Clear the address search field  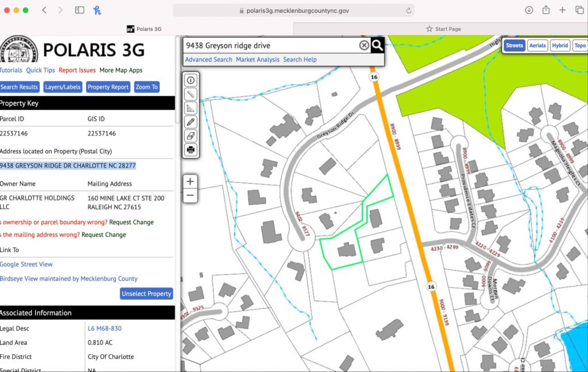click(363, 45)
